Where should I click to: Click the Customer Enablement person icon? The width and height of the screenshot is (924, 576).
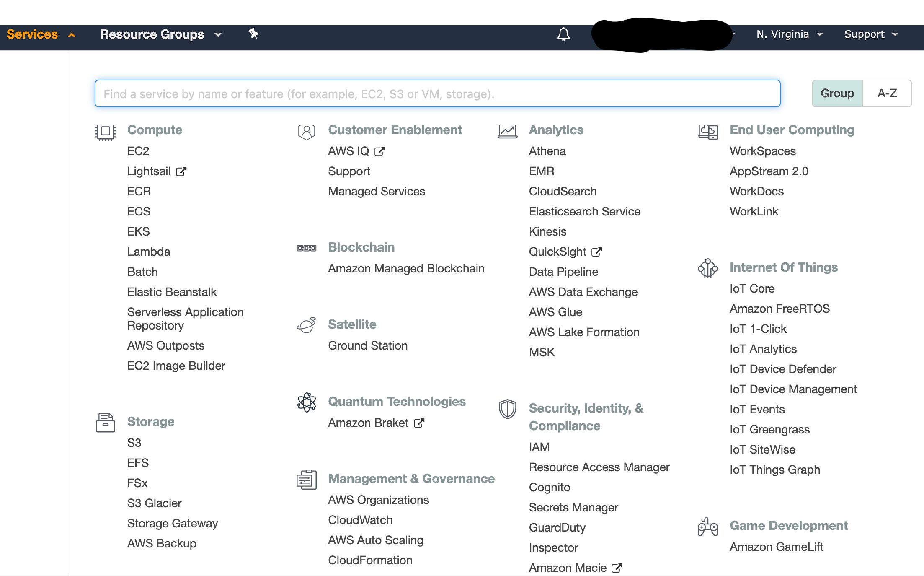click(306, 132)
